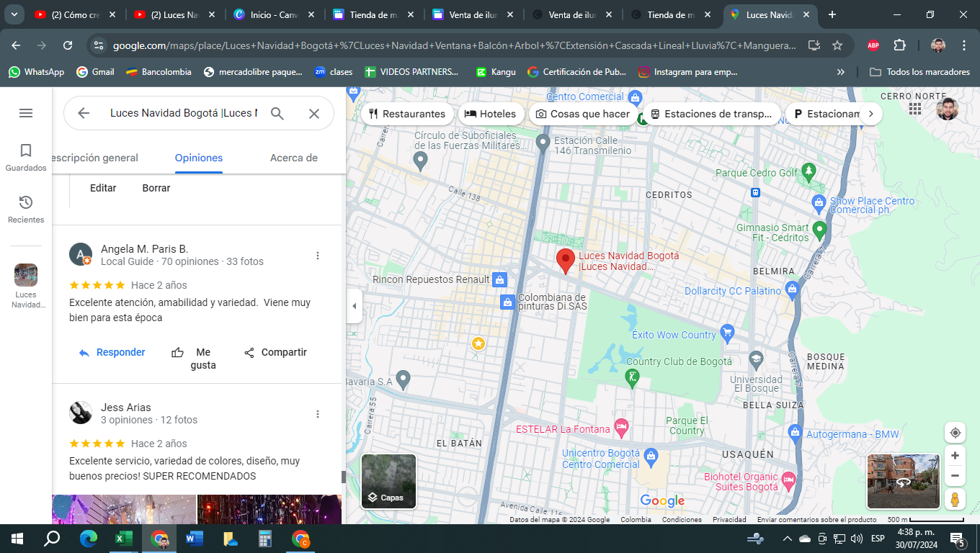Toggle the Capas layers view

388,481
